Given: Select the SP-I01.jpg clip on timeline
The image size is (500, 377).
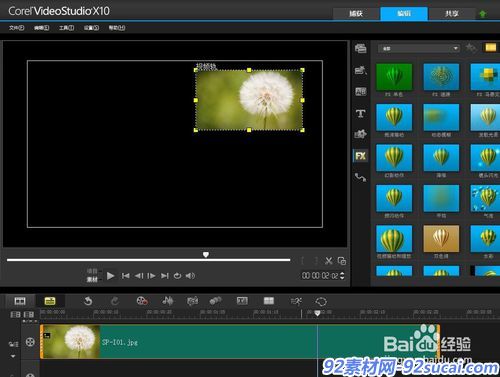Looking at the screenshot, I should (240, 342).
